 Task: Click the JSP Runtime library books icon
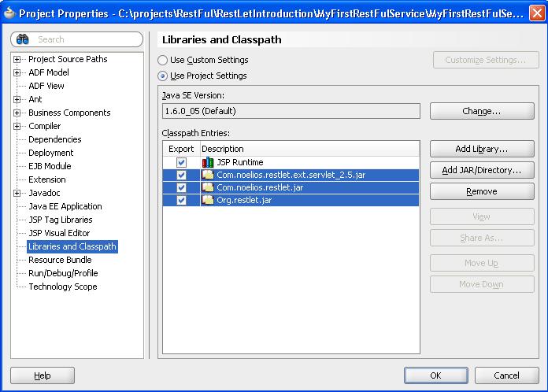point(208,162)
